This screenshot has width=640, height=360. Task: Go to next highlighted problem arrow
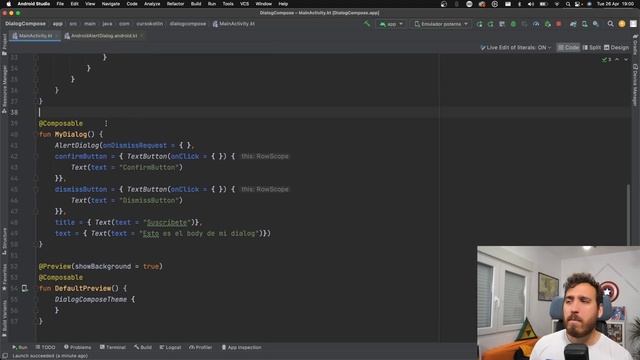pyautogui.click(x=626, y=60)
